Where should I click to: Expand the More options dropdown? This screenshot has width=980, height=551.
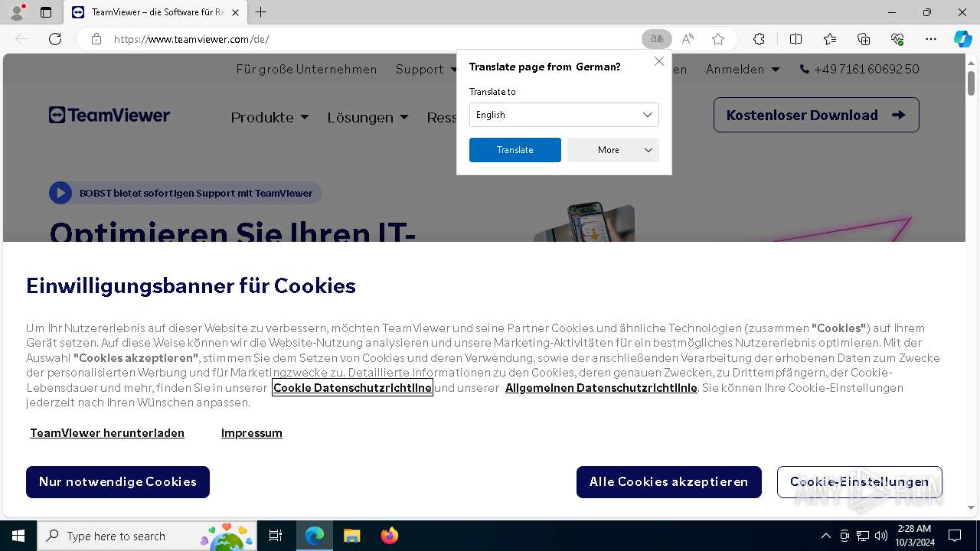pyautogui.click(x=613, y=150)
